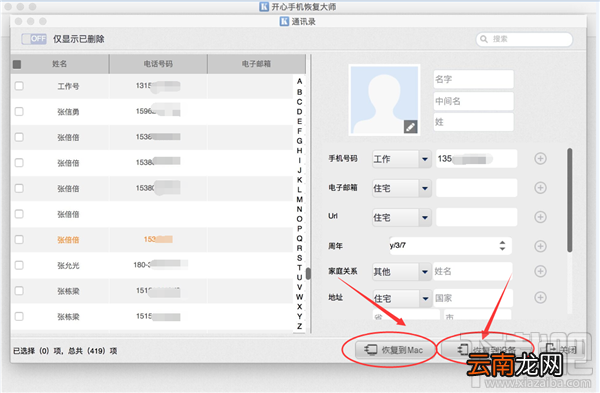Click the phone number field starting 135
This screenshot has height=393, width=600.
(x=476, y=159)
